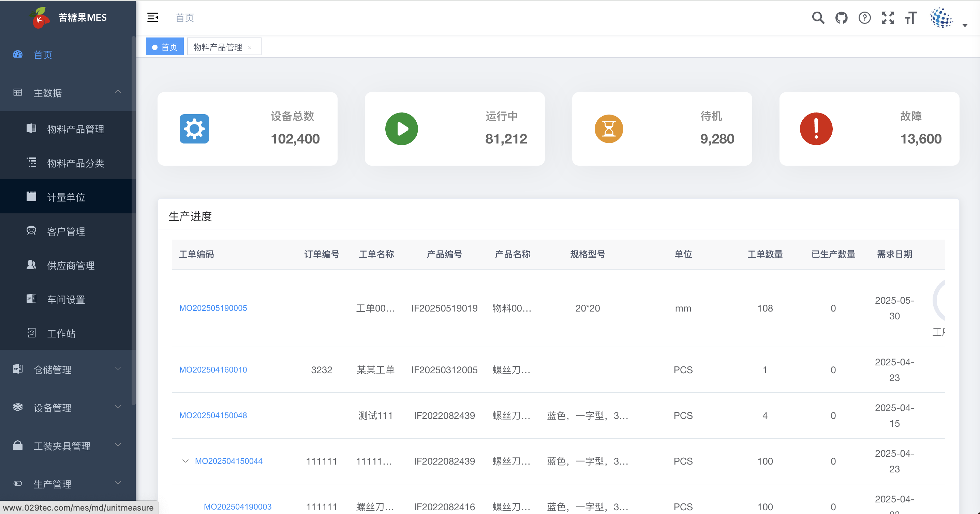
Task: Click 测试111 work order name
Action: (x=375, y=415)
